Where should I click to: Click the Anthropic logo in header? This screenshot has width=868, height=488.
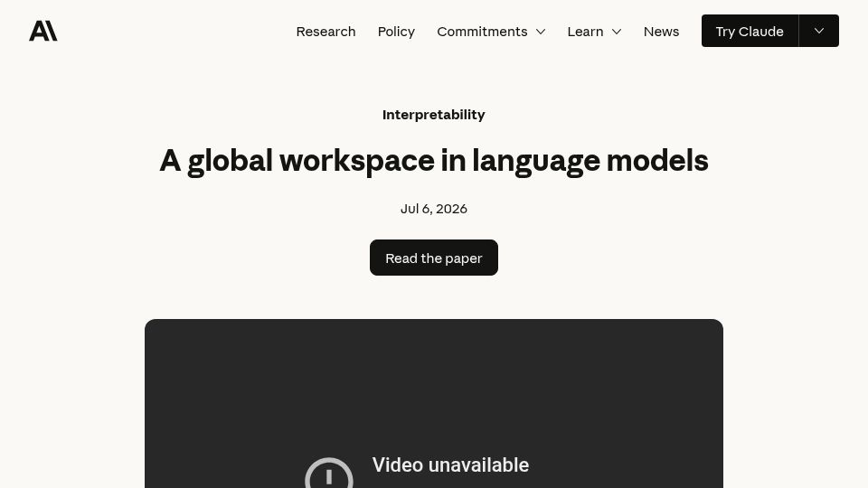pyautogui.click(x=43, y=31)
